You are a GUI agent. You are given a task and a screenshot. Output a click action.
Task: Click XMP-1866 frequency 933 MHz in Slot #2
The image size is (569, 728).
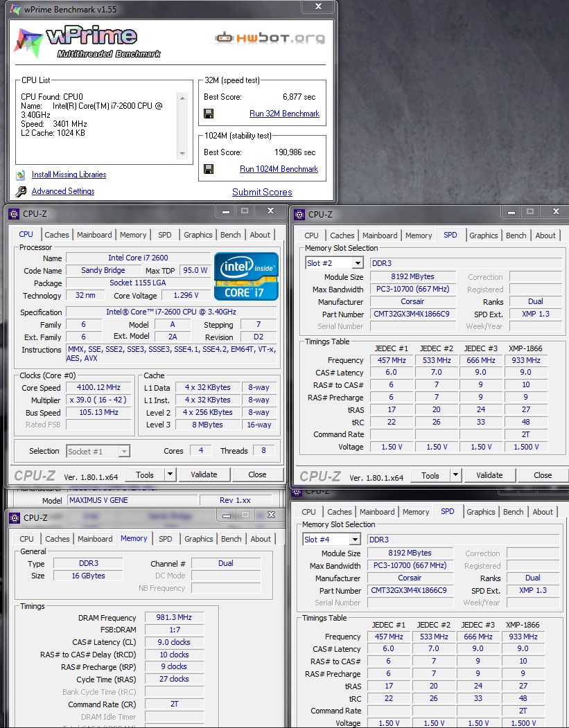[526, 359]
